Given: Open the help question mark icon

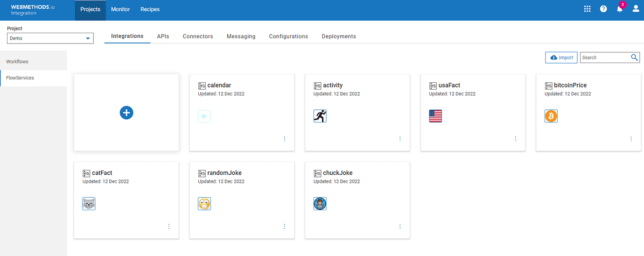Looking at the screenshot, I should [603, 9].
